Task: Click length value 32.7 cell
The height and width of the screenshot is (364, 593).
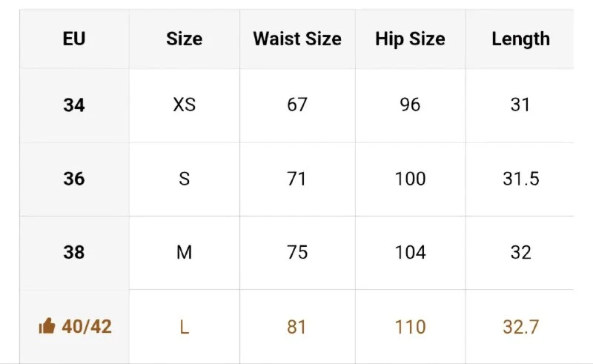Action: click(520, 326)
